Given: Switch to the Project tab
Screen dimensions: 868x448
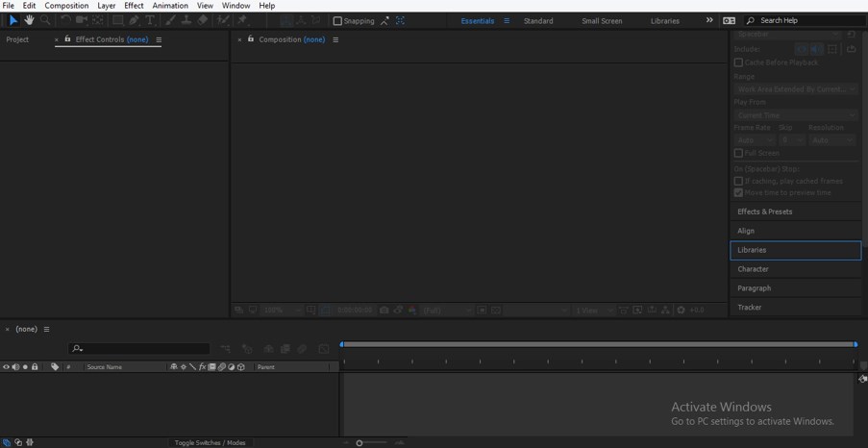Looking at the screenshot, I should (17, 39).
